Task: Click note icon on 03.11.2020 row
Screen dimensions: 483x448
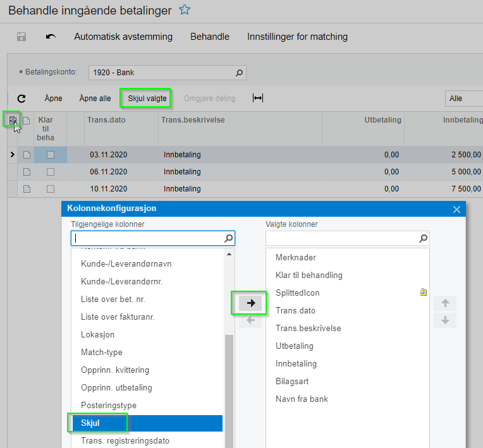Action: coord(27,155)
